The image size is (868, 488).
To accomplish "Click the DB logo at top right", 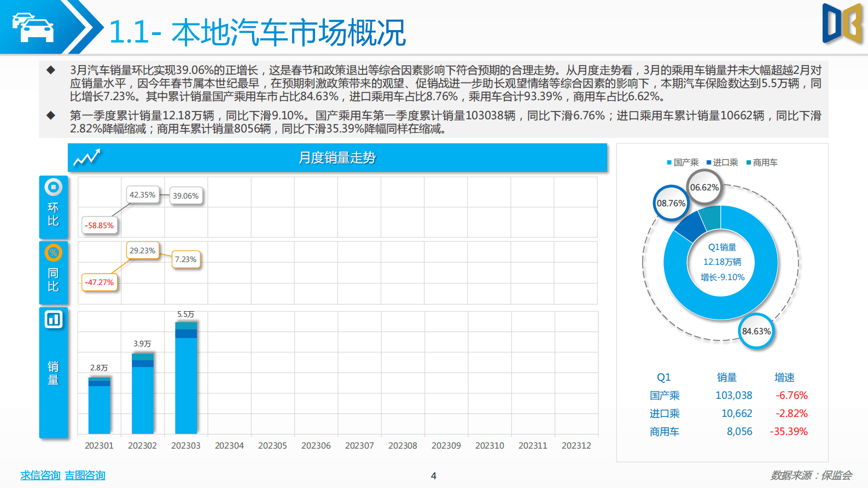I will [842, 23].
